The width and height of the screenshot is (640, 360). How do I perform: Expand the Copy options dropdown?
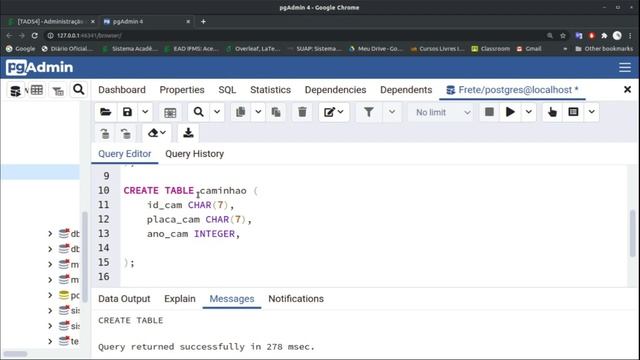(x=258, y=112)
